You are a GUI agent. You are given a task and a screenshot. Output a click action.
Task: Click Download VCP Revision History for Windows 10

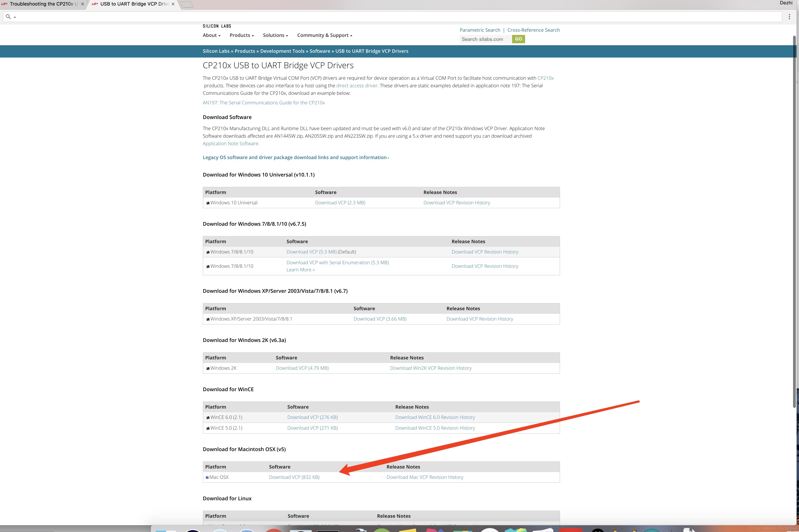point(457,203)
